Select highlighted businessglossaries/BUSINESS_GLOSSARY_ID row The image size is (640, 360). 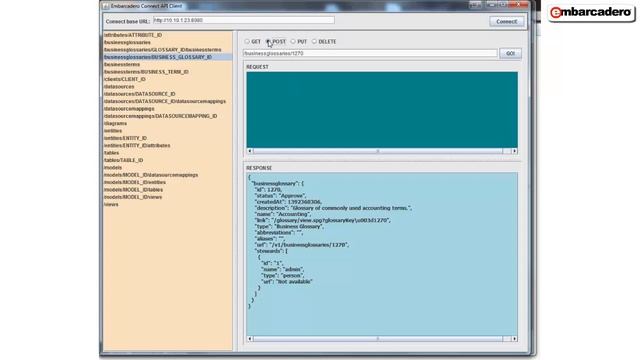click(x=168, y=57)
